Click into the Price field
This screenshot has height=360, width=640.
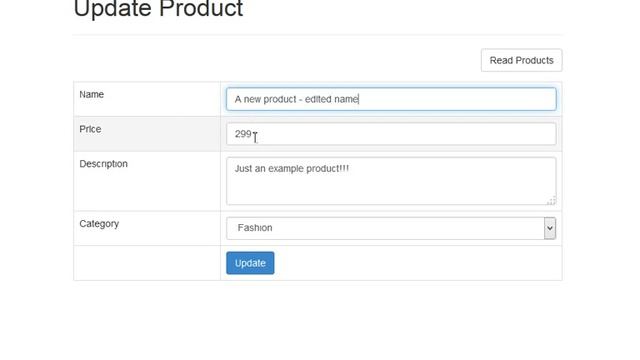tap(391, 134)
